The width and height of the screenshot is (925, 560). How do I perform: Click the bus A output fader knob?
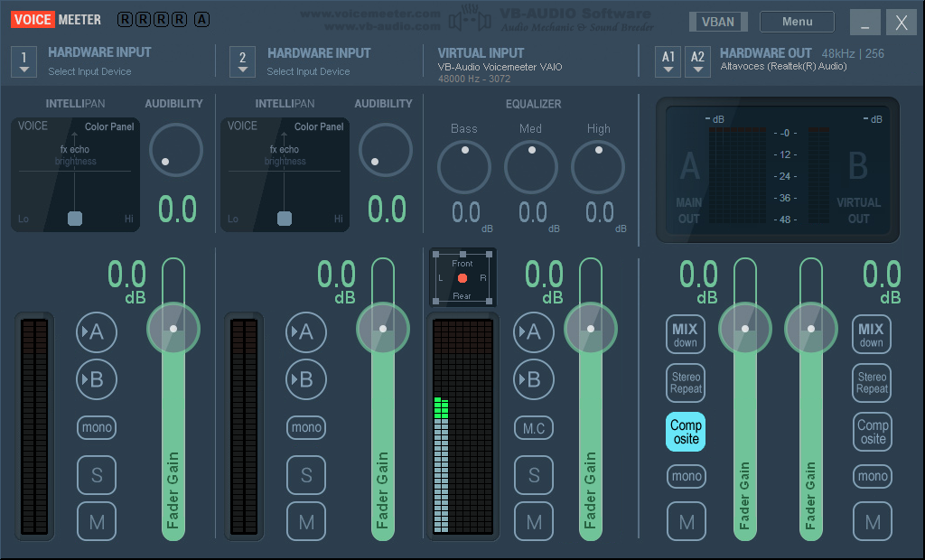745,329
